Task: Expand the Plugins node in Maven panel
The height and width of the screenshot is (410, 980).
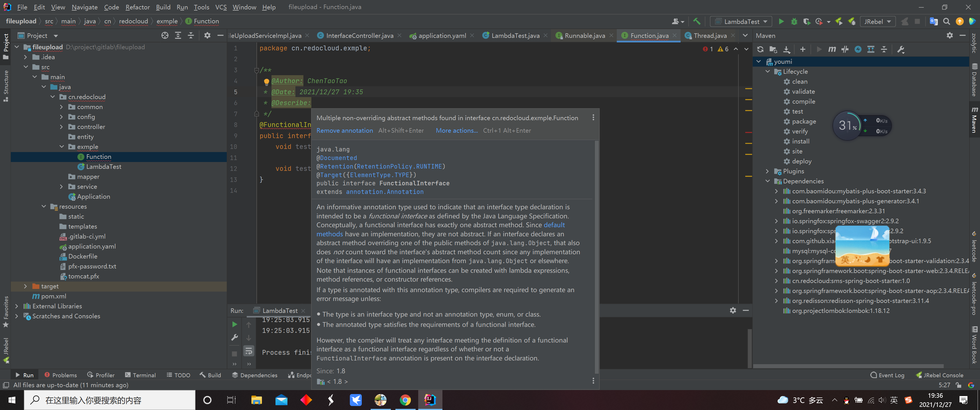Action: tap(767, 171)
